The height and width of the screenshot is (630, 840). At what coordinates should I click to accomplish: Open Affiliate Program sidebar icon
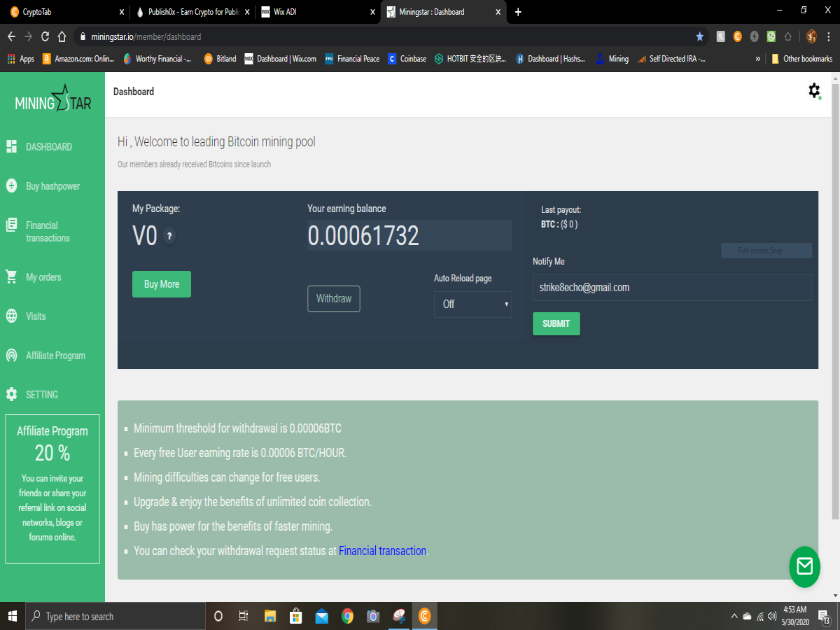(x=11, y=355)
